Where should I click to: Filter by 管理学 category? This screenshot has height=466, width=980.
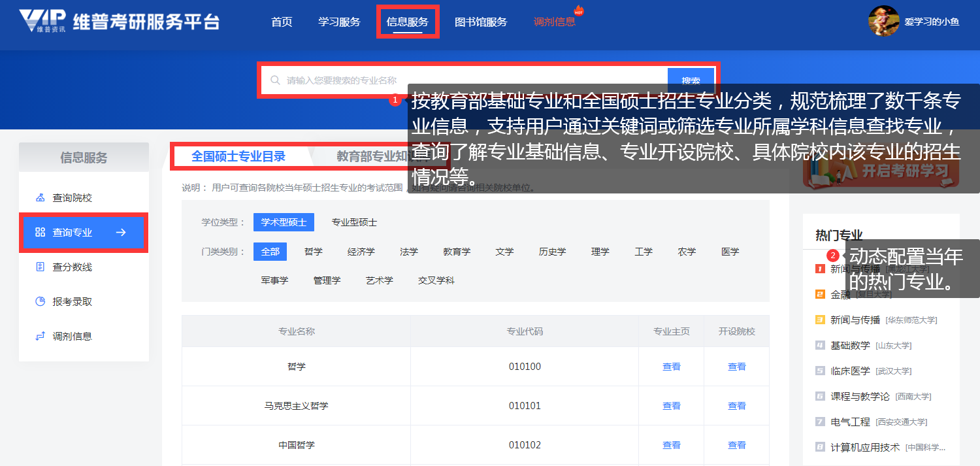tap(327, 280)
